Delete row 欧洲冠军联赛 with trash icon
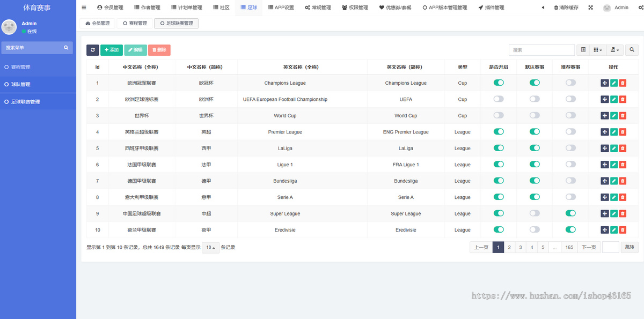 click(x=623, y=83)
